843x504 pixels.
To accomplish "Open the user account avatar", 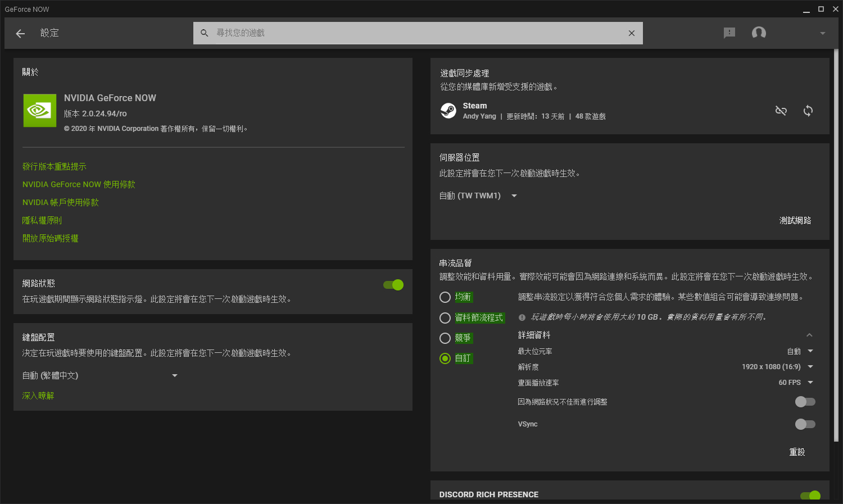I will [x=759, y=33].
